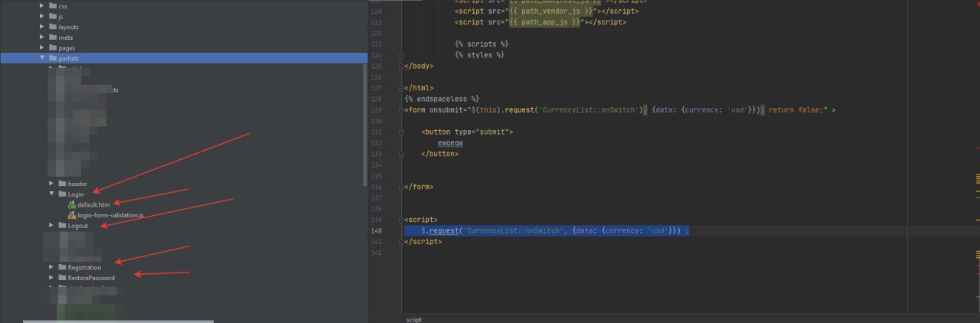Screen dimensions: 980x323
Task: Click 'request' on highlighted line 140
Action: [x=443, y=230]
